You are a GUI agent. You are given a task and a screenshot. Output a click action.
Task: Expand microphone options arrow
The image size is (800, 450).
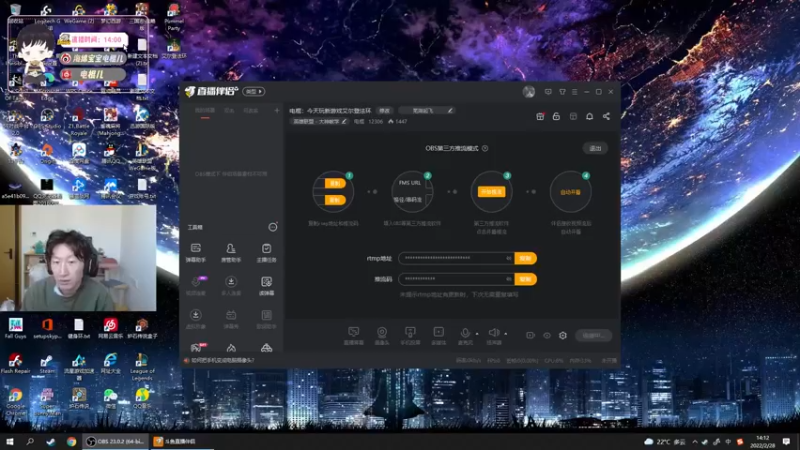(477, 334)
